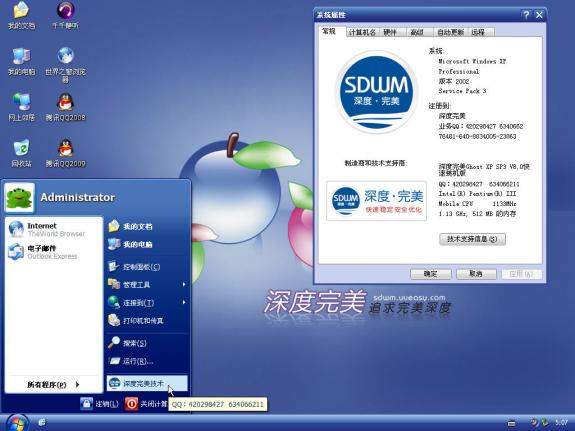Viewport: 575px width, 431px height.
Task: Open 我的文档 desktop icon
Action: click(21, 15)
